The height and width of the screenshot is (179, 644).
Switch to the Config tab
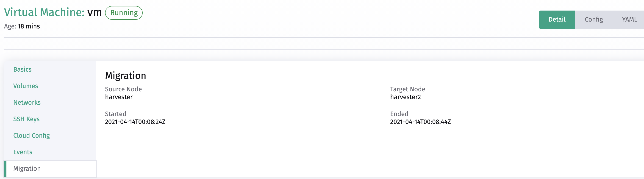click(x=594, y=19)
